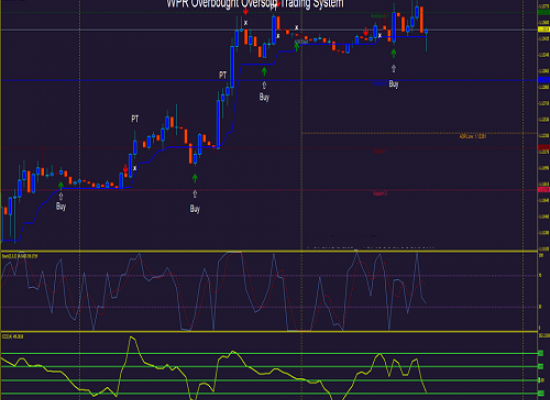The width and height of the screenshot is (550, 400).
Task: Click the WPR Overbought Oversold Trading System title
Action: click(x=255, y=4)
